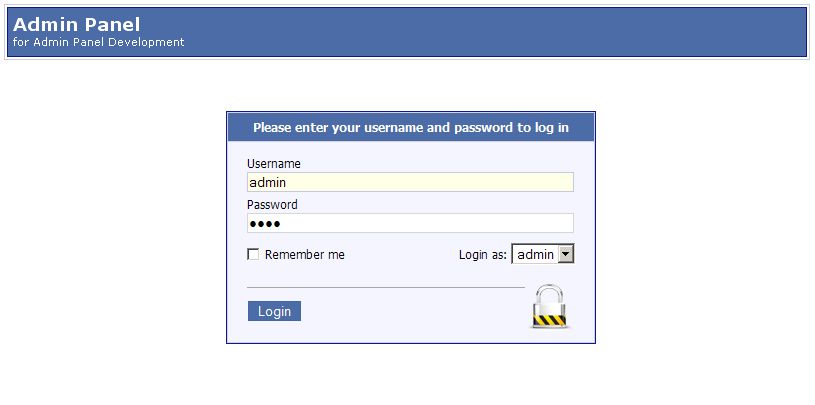Focus the Username input field

click(x=410, y=182)
